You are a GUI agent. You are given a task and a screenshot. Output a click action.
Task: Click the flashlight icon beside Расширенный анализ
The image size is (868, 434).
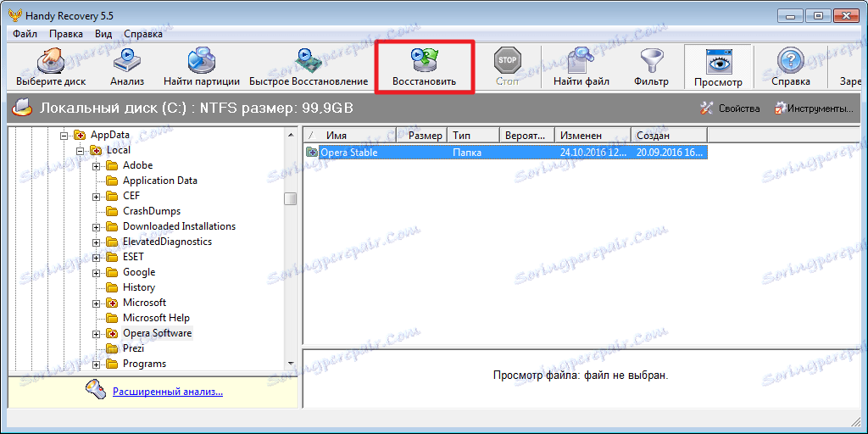tap(95, 391)
